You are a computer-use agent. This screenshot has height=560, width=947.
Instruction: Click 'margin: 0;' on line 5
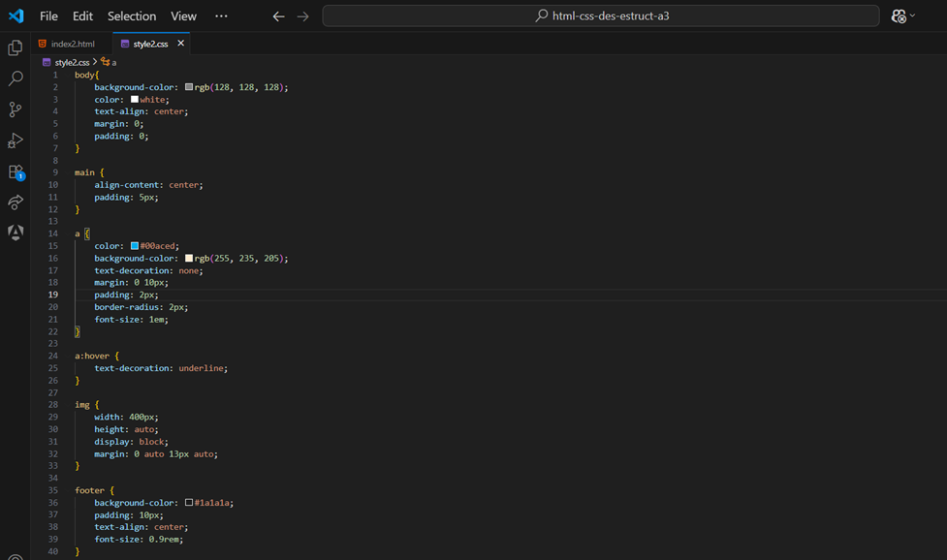[119, 124]
